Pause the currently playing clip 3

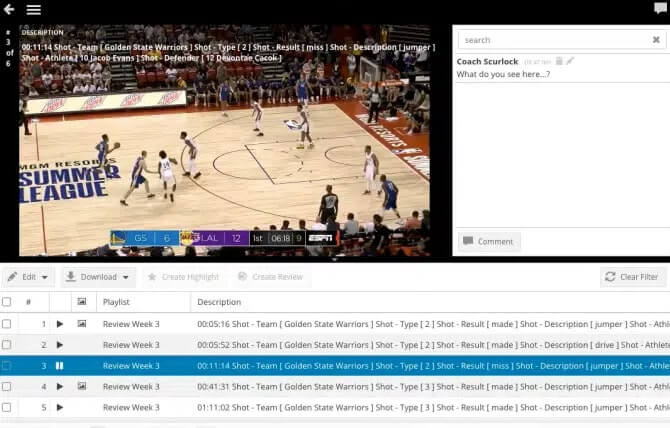(x=60, y=366)
